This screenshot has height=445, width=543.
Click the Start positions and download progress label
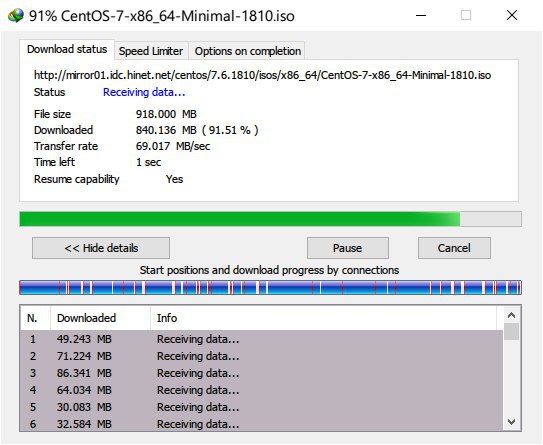[269, 270]
